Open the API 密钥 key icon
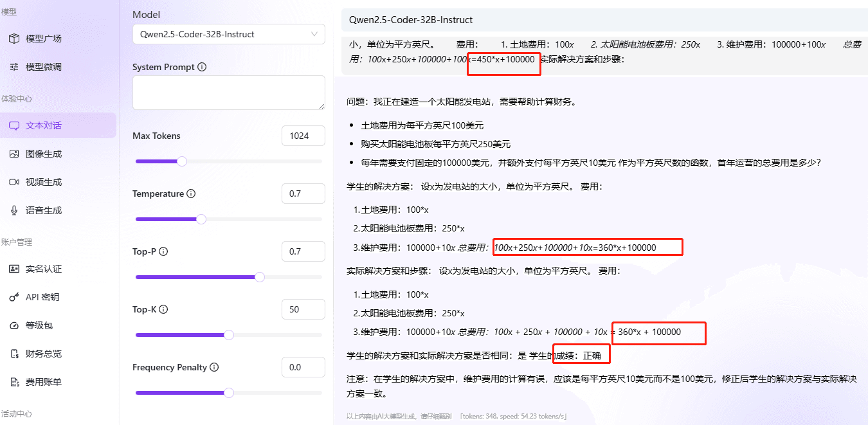The image size is (868, 425). point(13,297)
